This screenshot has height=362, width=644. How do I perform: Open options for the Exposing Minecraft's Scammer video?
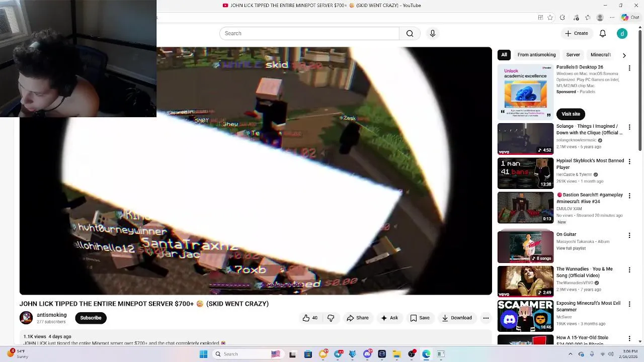pos(629,304)
